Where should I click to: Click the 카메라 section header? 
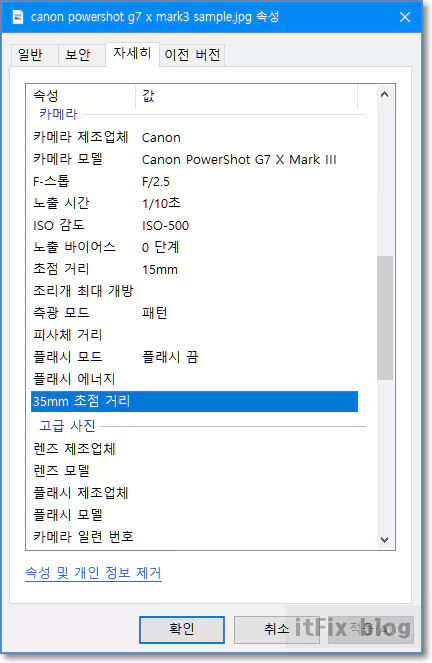pos(58,114)
